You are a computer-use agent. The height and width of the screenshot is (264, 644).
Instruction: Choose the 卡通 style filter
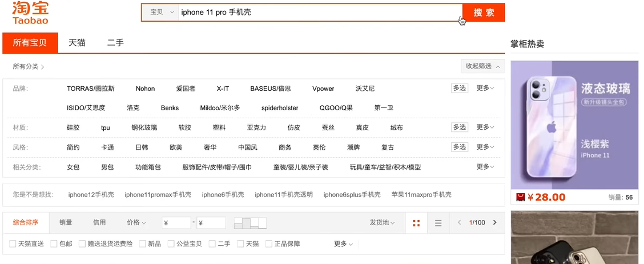coord(107,147)
